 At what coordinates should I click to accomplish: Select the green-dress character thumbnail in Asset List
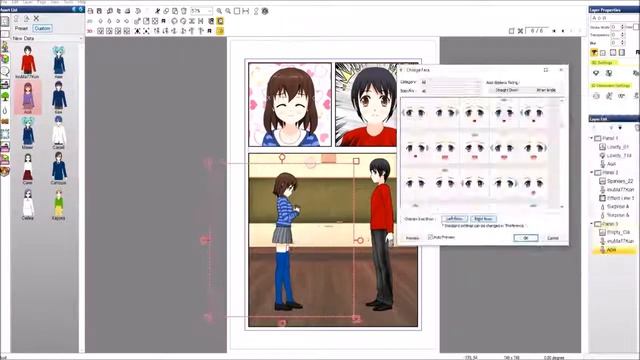pyautogui.click(x=58, y=204)
